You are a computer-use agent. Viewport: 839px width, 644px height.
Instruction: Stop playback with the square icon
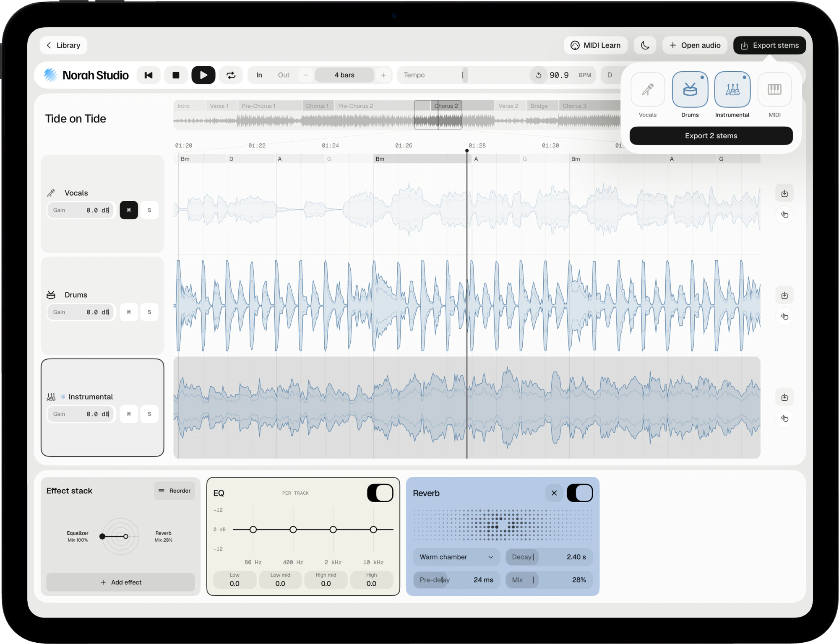click(176, 75)
